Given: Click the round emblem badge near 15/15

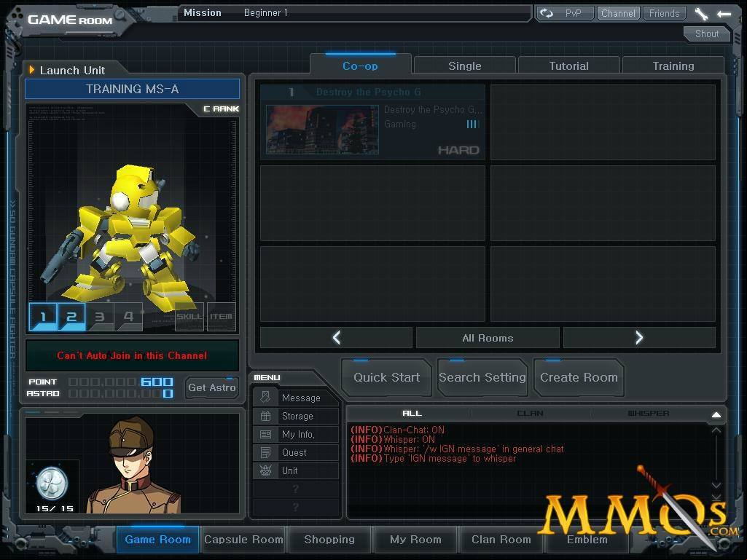Looking at the screenshot, I should (x=52, y=484).
